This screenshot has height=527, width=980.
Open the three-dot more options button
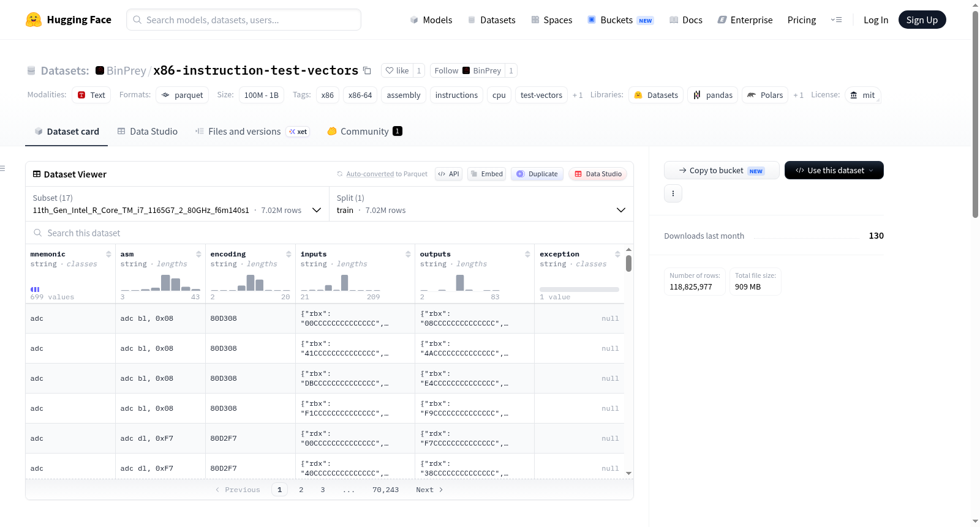pyautogui.click(x=673, y=193)
